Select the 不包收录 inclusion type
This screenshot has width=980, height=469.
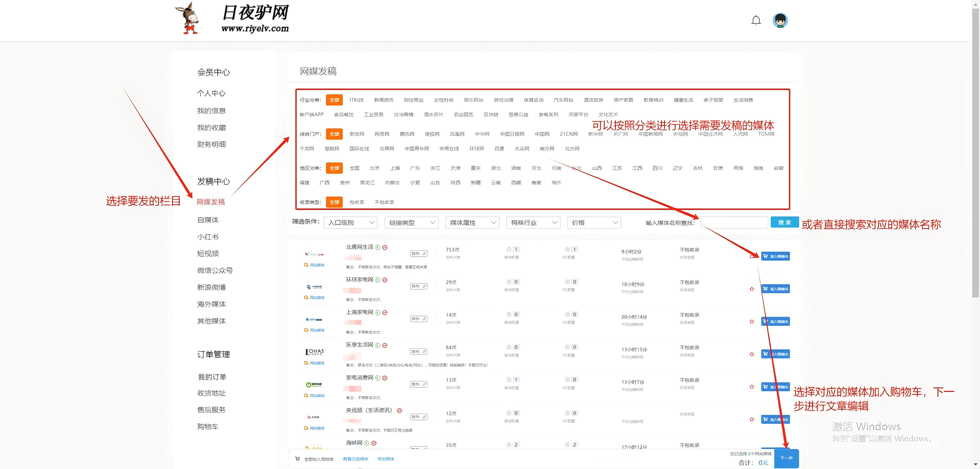pos(384,202)
